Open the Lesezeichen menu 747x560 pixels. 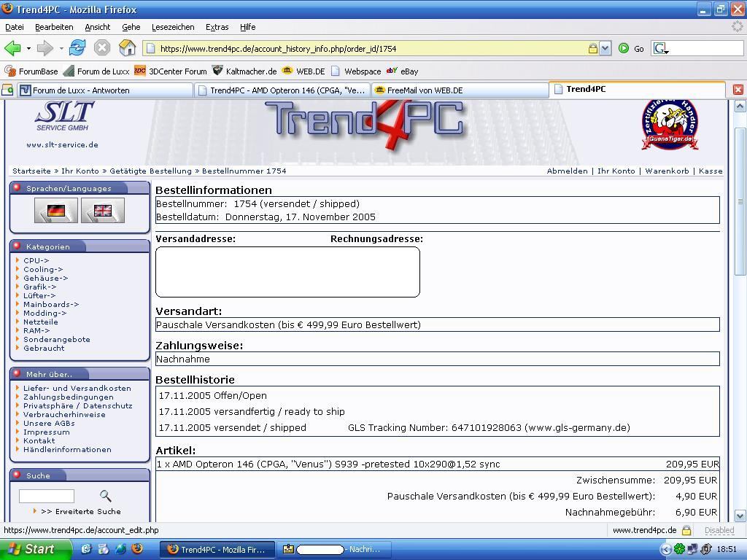click(x=173, y=27)
